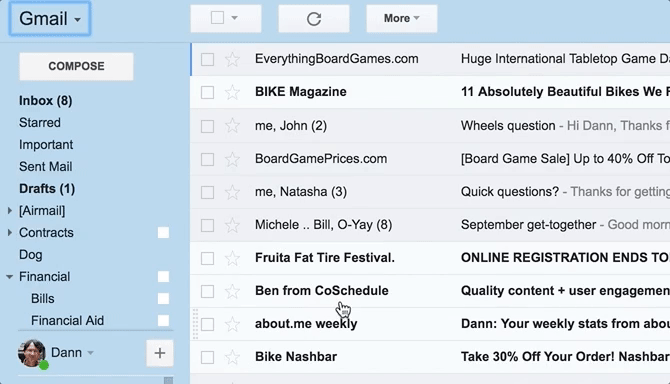Open the 11 Absolutely Beautiful Bikes email
The height and width of the screenshot is (384, 670).
tap(565, 92)
